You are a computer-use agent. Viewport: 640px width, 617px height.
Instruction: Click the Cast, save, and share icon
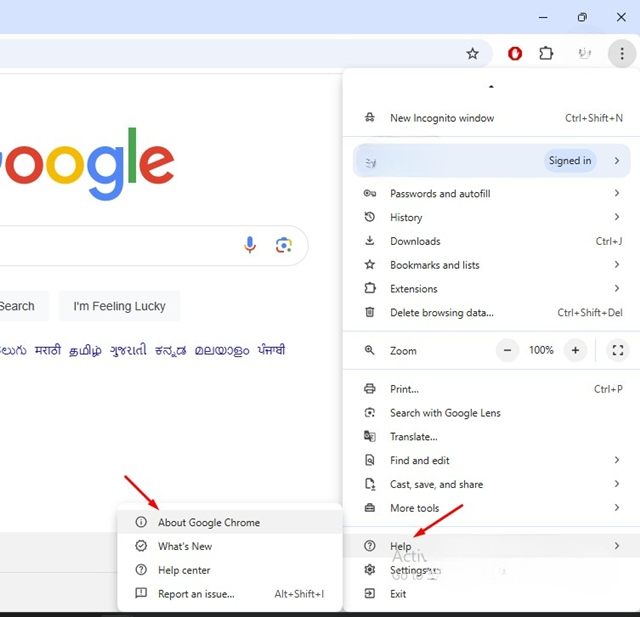pyautogui.click(x=369, y=484)
